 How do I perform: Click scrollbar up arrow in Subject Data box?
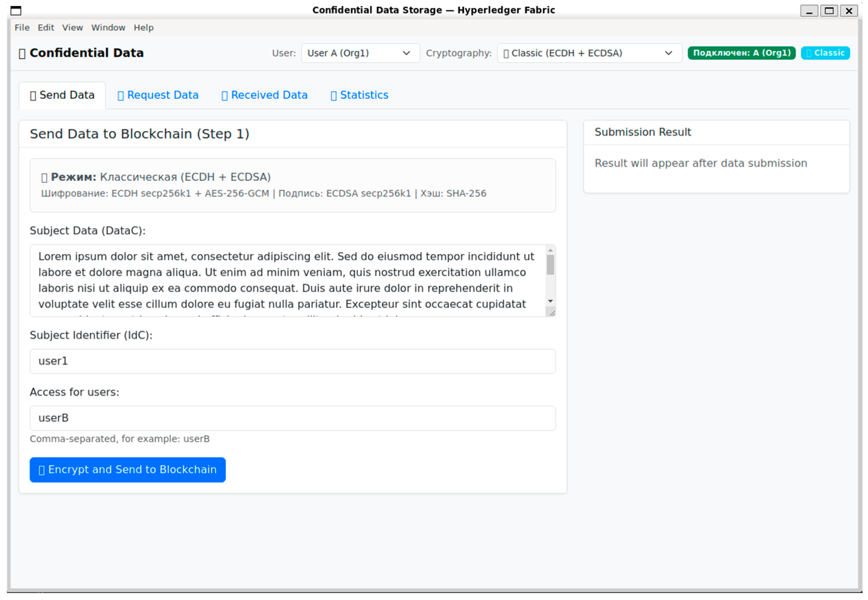click(550, 250)
